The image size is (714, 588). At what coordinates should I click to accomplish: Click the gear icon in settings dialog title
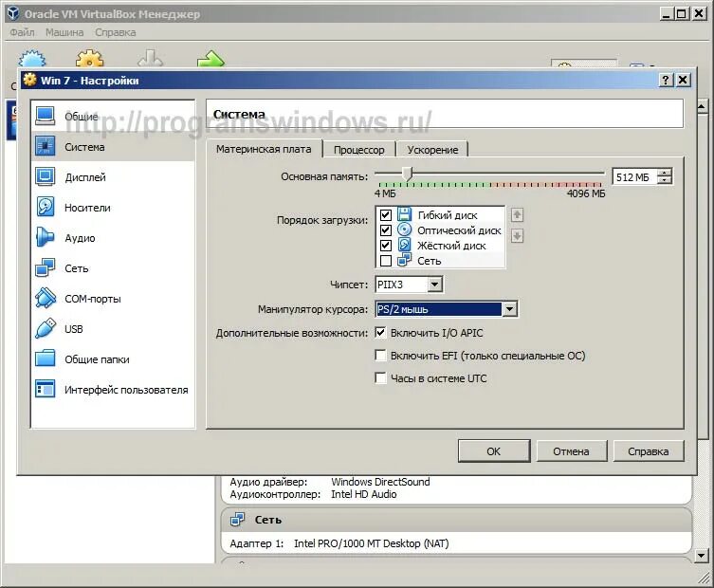pyautogui.click(x=30, y=80)
